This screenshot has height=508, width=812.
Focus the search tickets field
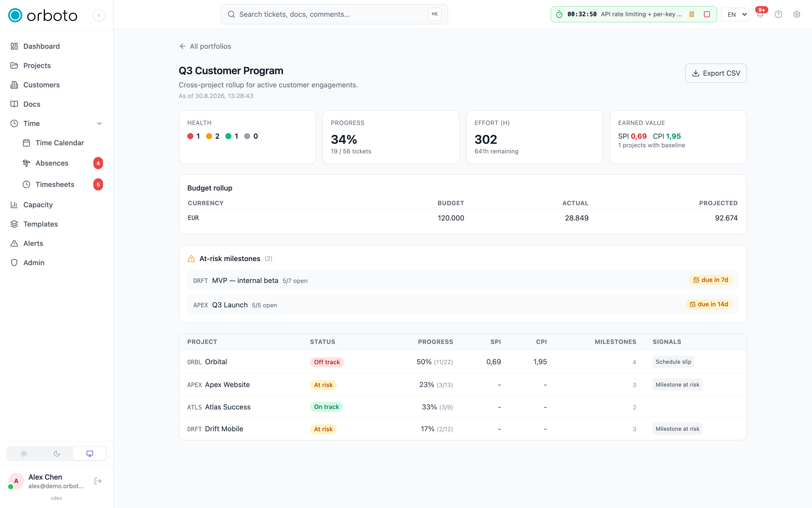(334, 14)
